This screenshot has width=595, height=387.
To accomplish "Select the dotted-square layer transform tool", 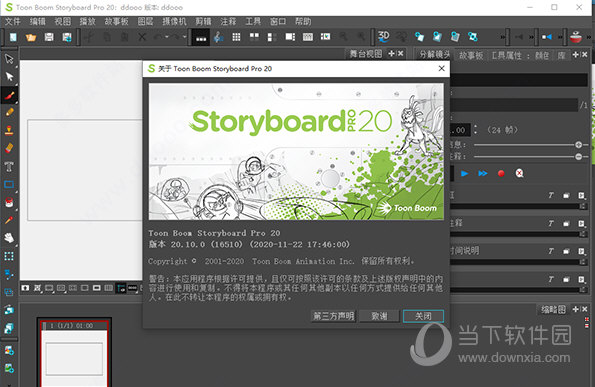I will [9, 256].
